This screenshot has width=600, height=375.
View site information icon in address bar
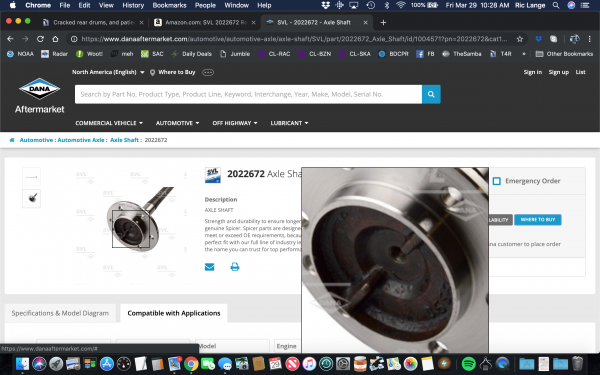(x=74, y=39)
